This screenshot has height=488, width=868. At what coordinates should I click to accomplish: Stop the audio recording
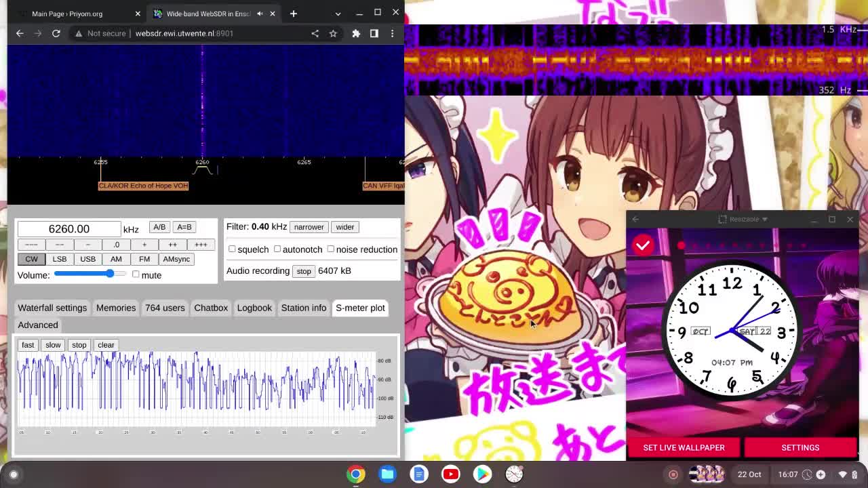tap(303, 271)
